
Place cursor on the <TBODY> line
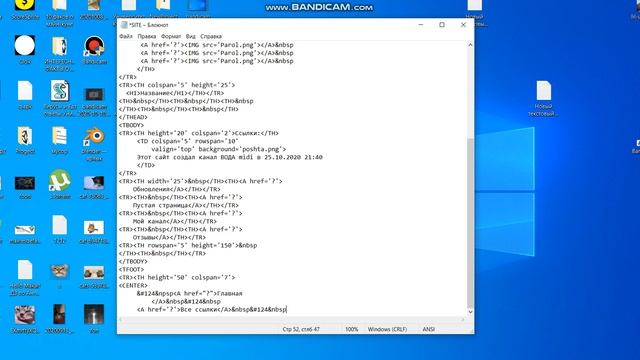click(x=131, y=125)
